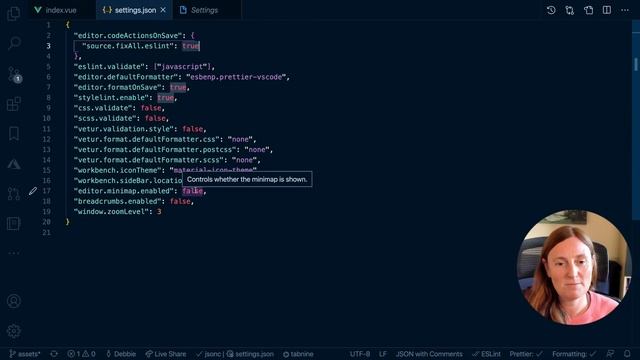The image size is (640, 360).
Task: Click the window.zoomLevel value 3
Action: pos(159,211)
